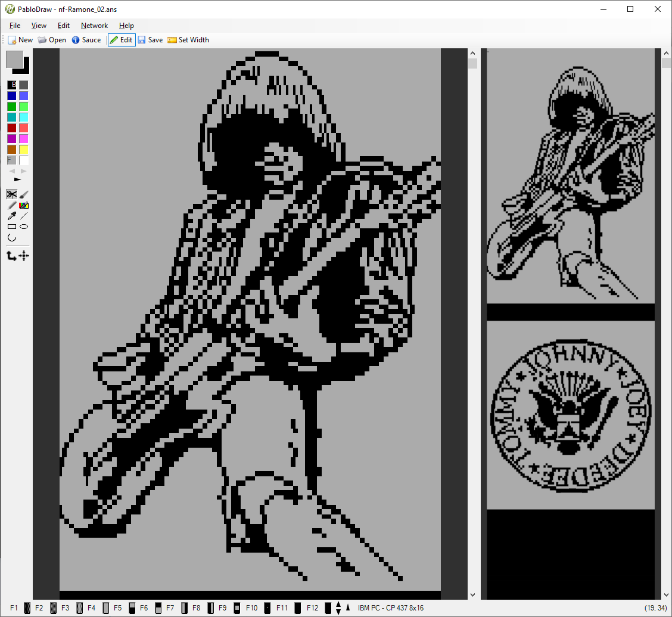Pick the white palette color

(24, 160)
